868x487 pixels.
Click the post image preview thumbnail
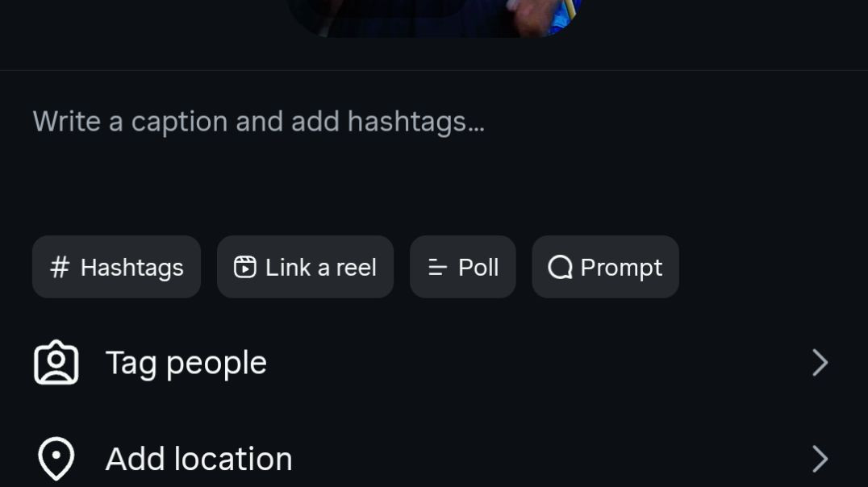434,17
